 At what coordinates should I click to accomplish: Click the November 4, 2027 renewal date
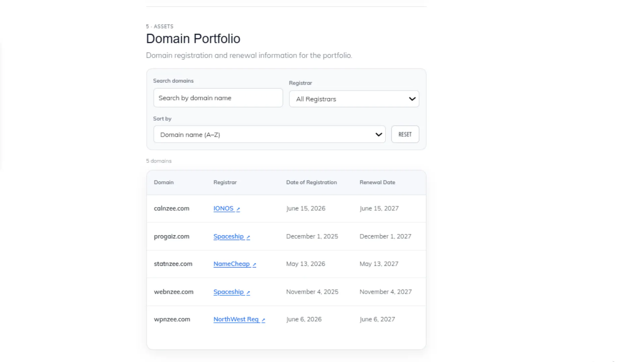385,292
